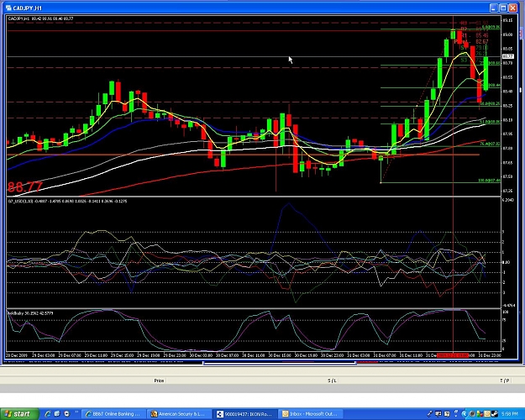Click the 29 Dec 2009 time axis label
This screenshot has height=420, width=525.
17,355
